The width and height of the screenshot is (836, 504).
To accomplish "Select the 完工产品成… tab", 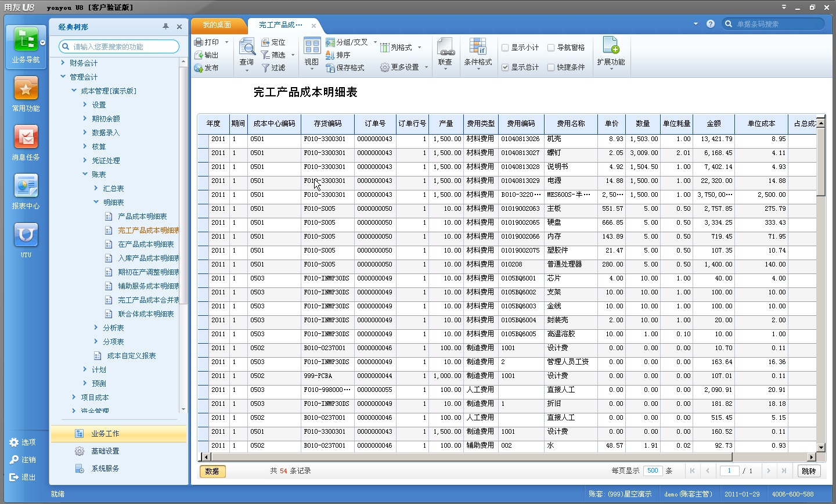I will [x=280, y=25].
